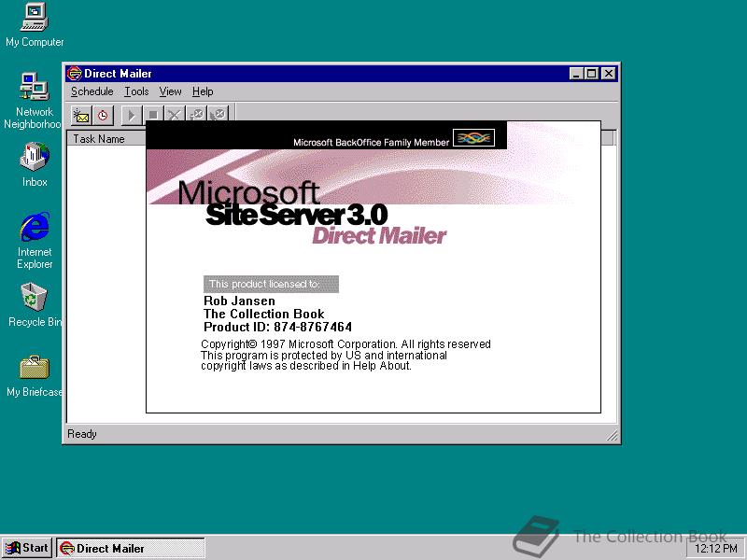Screen dimensions: 747x560
Task: Click the red clock schedule toolbar icon
Action: point(103,115)
